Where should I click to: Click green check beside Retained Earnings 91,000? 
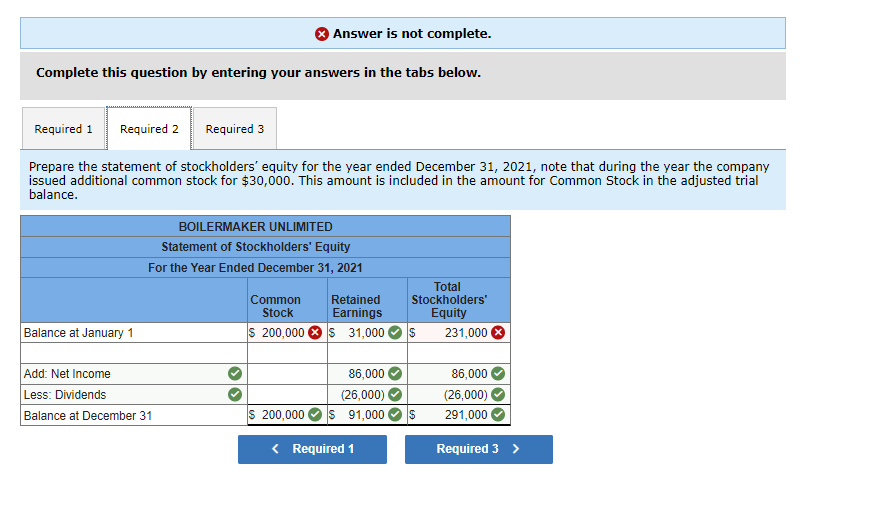point(395,414)
